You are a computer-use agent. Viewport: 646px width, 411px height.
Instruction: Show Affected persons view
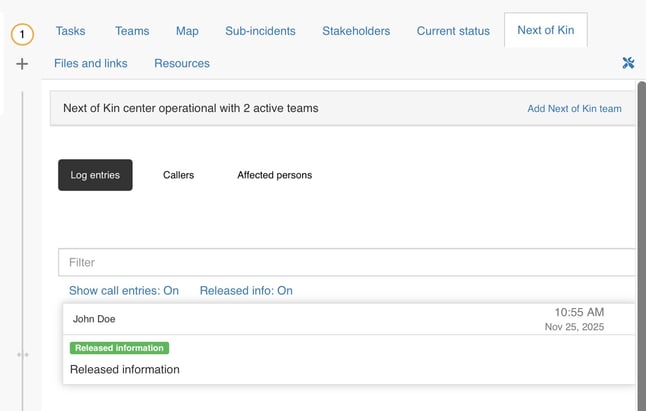pos(274,175)
